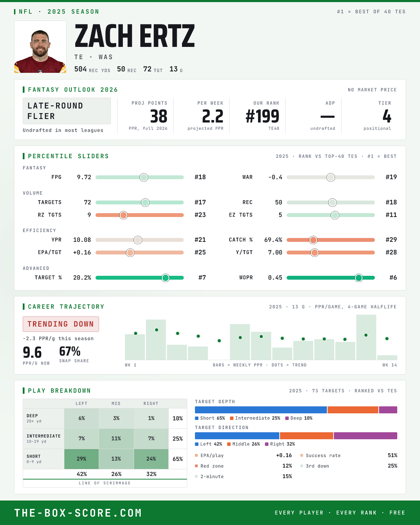Click the EPA/TGT slider knob
420x525 pixels.
coord(130,253)
